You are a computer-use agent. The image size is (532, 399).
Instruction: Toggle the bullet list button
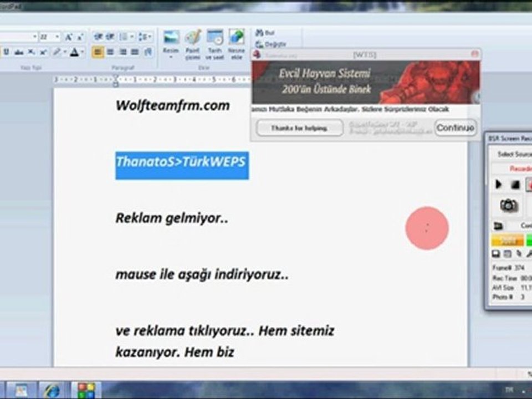point(124,37)
